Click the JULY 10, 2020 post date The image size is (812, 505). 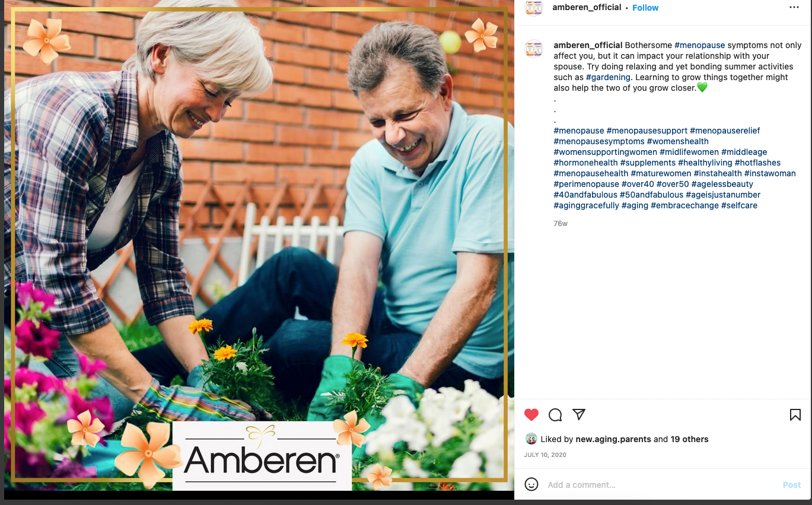tap(545, 455)
